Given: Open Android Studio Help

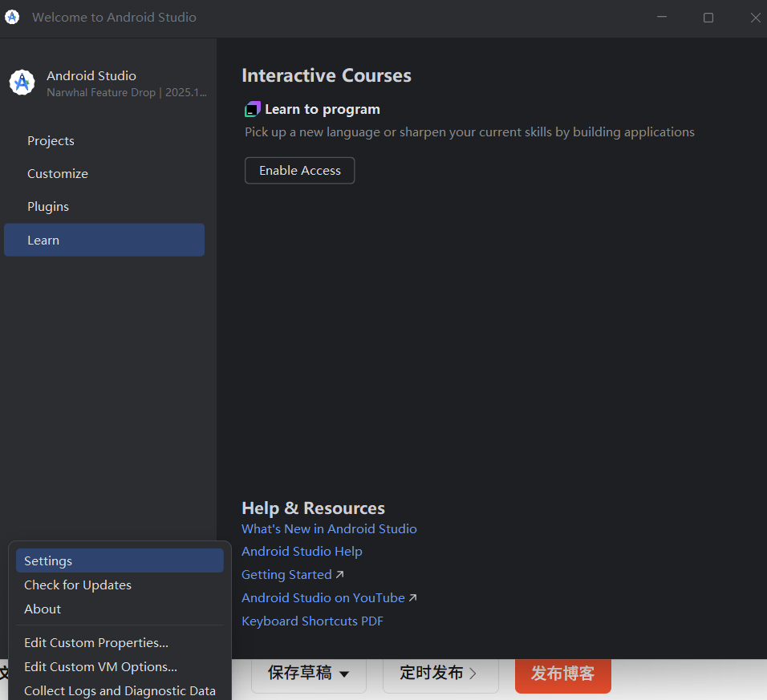Looking at the screenshot, I should point(302,551).
